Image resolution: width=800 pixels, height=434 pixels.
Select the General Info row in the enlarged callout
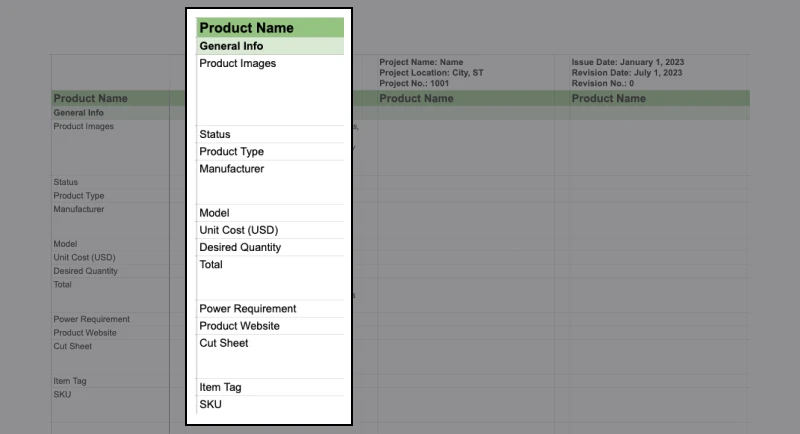tap(231, 46)
